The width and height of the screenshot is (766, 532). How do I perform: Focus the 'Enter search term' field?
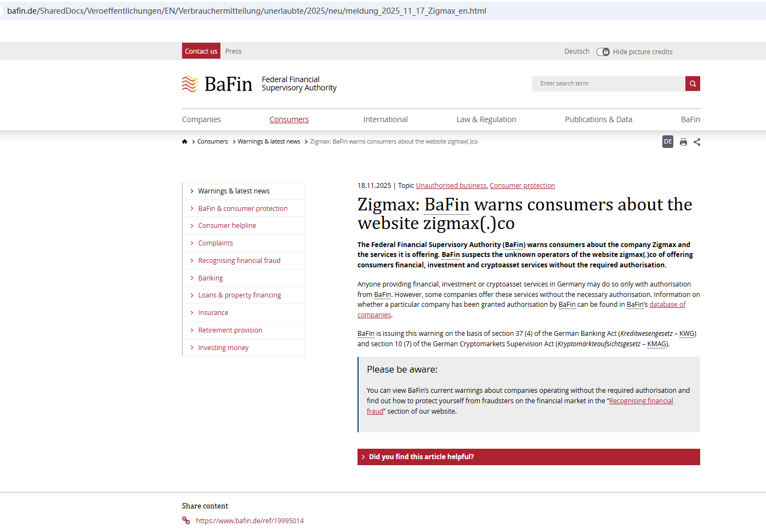(609, 83)
